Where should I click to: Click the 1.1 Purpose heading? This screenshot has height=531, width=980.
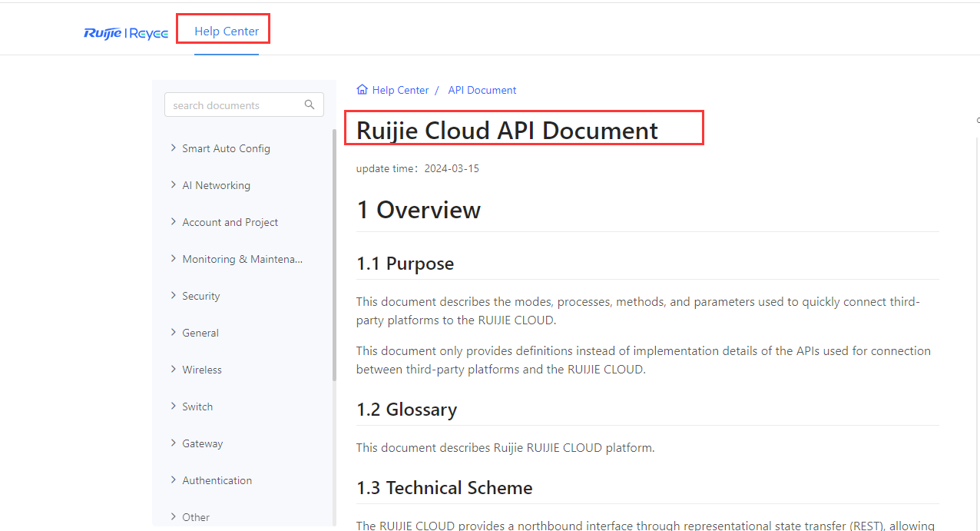(405, 264)
